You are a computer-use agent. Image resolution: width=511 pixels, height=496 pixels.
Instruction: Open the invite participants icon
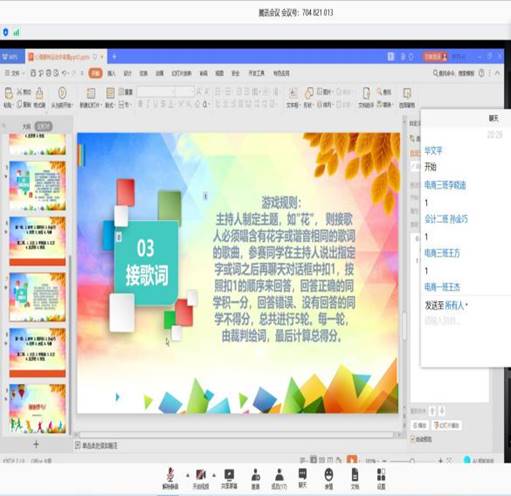(256, 475)
